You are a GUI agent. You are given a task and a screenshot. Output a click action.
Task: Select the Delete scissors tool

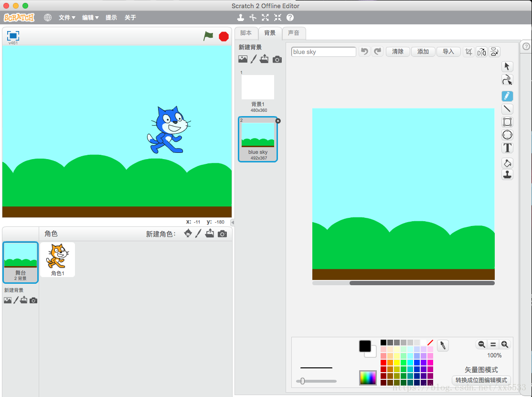point(253,17)
